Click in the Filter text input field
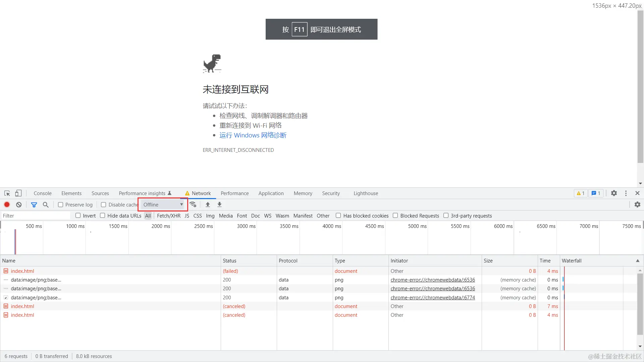This screenshot has width=644, height=362. tap(35, 216)
